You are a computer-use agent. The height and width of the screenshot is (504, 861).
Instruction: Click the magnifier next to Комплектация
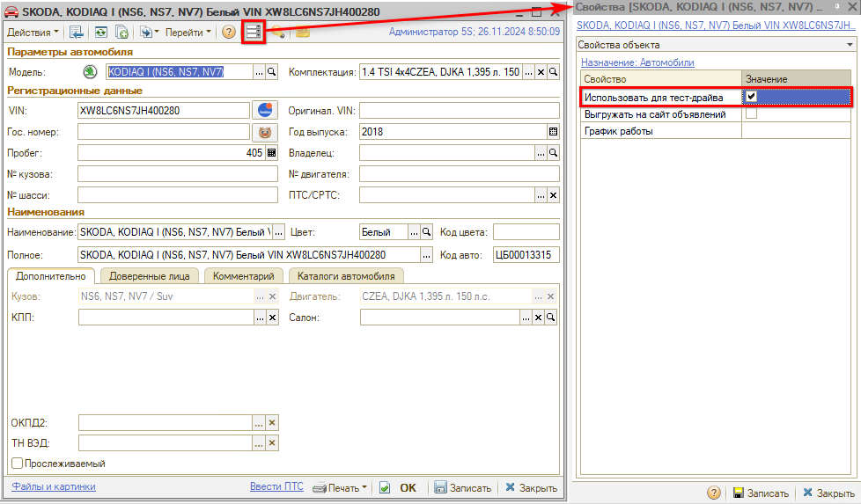tap(554, 72)
